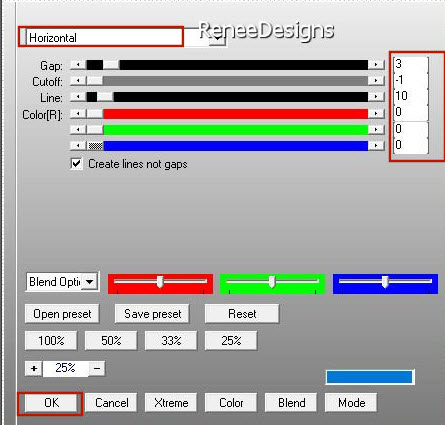Click the blue color preview swatch
445x425 pixels.
(x=370, y=377)
